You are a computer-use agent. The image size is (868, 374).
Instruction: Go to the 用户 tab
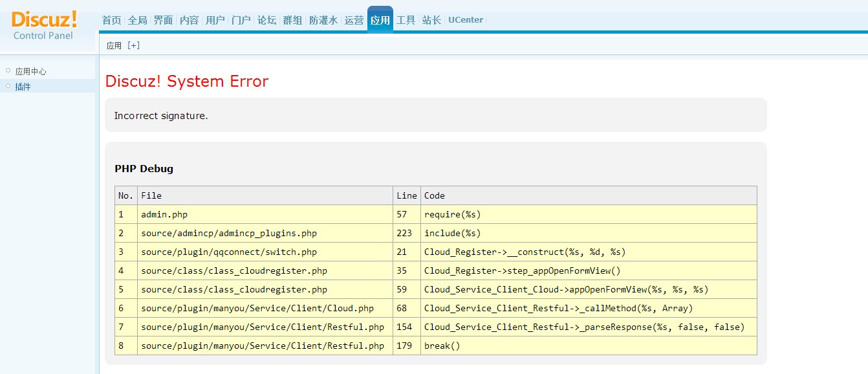215,20
